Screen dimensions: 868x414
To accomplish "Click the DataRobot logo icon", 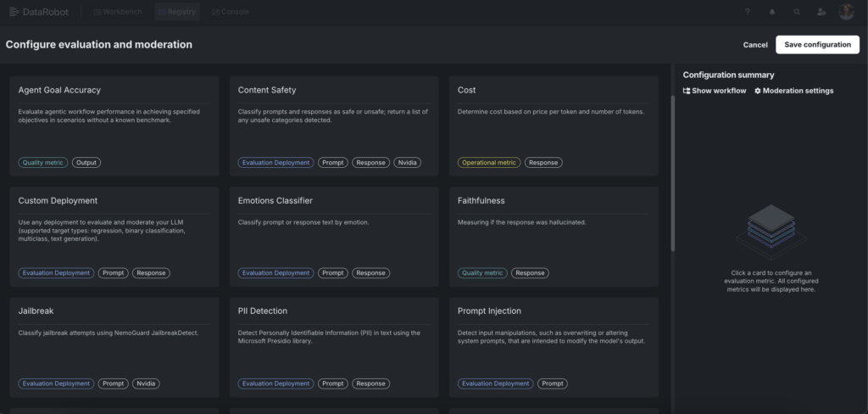I will (x=14, y=12).
